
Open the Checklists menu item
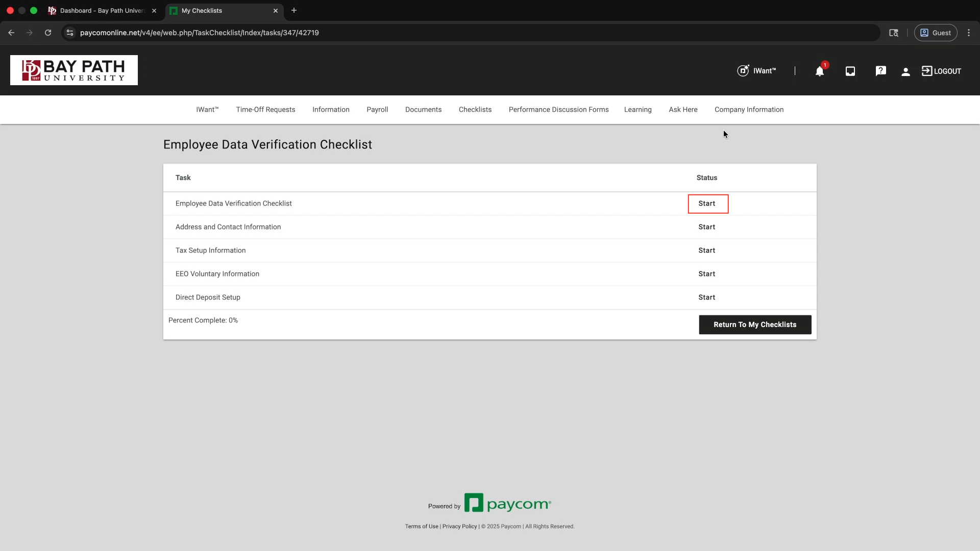pos(475,110)
